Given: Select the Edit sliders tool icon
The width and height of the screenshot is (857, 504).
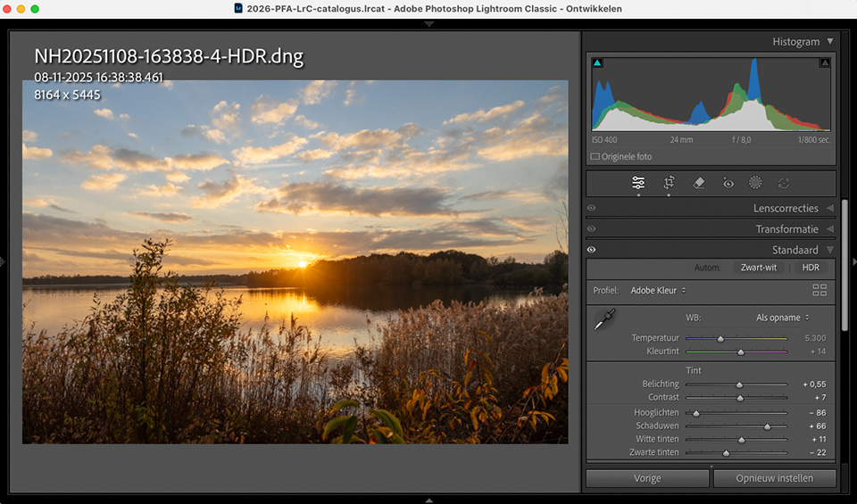Looking at the screenshot, I should click(637, 183).
